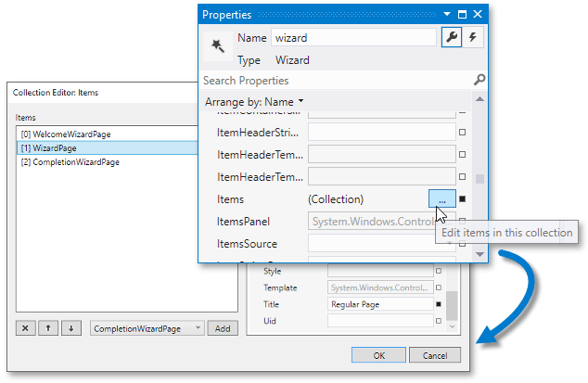This screenshot has width=588, height=383.
Task: Select [1] WizardPage in Items list
Action: 108,147
